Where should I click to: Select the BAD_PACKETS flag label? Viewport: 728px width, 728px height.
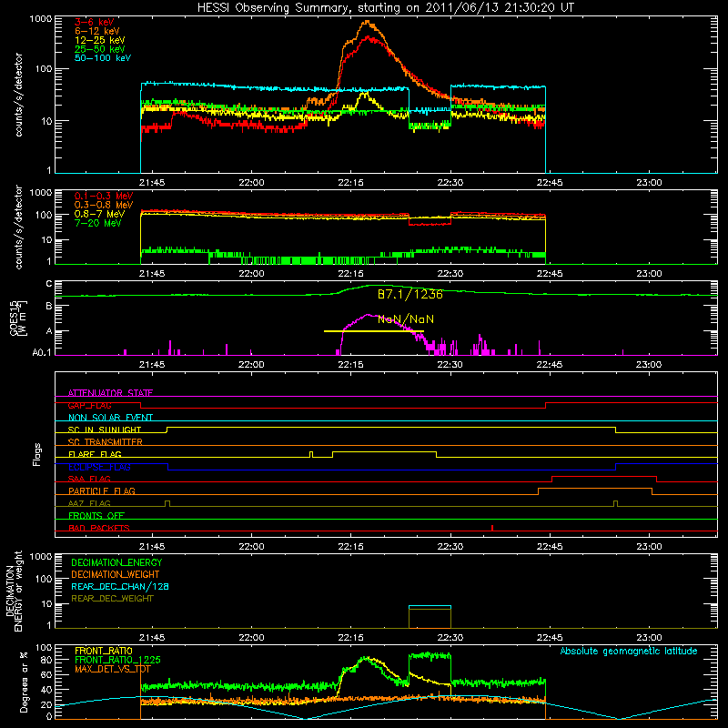pyautogui.click(x=99, y=529)
